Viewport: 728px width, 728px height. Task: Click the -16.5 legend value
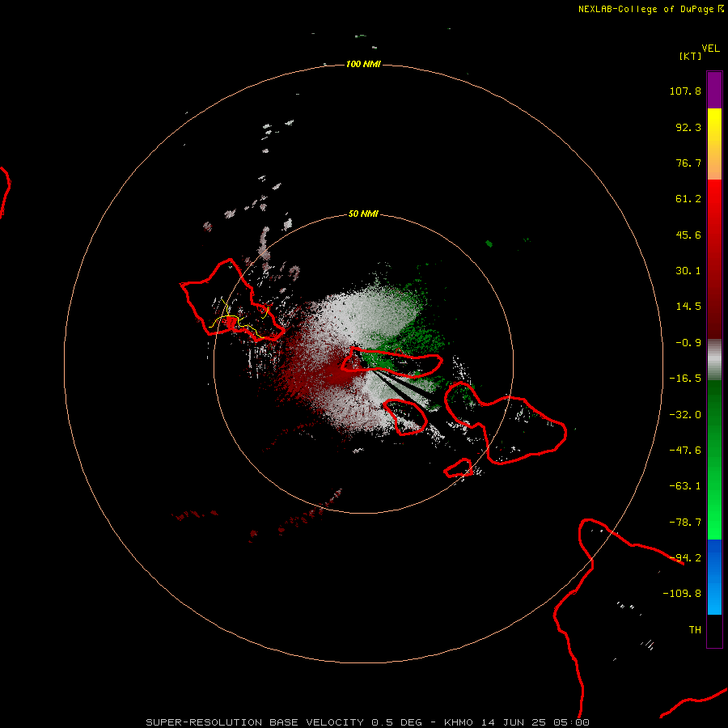[685, 379]
